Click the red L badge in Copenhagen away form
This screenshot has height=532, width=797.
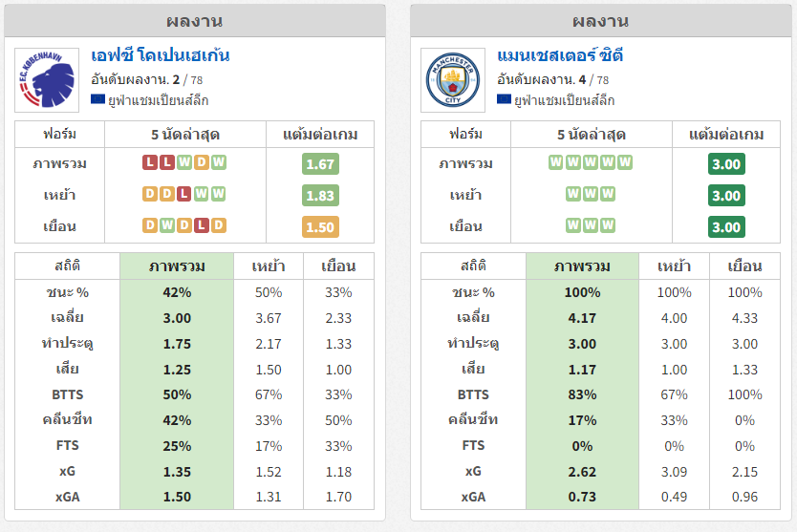[202, 225]
